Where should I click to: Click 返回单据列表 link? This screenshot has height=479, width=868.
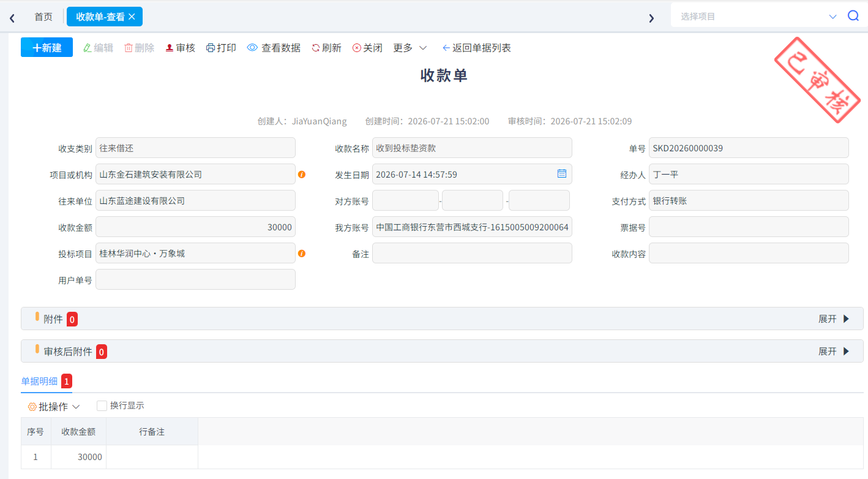pyautogui.click(x=476, y=48)
